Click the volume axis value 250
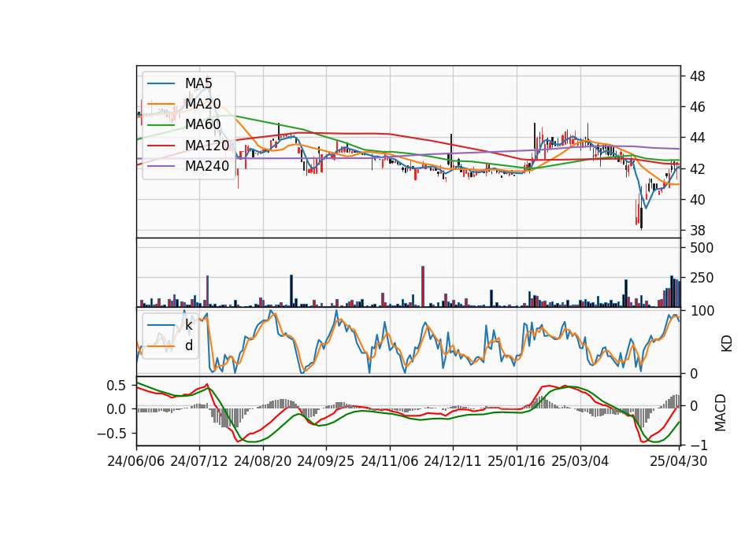Screen dimensions: 756x543 click(702, 278)
